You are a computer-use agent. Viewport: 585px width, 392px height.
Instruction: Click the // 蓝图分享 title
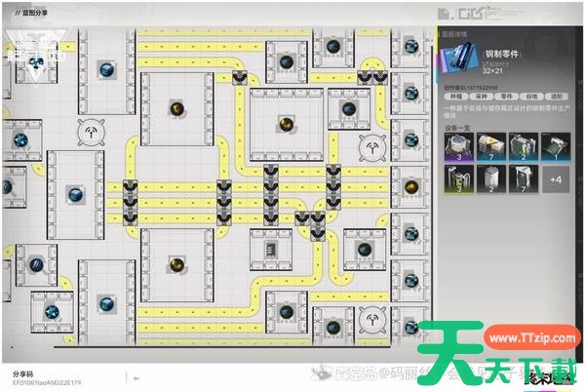click(x=31, y=13)
